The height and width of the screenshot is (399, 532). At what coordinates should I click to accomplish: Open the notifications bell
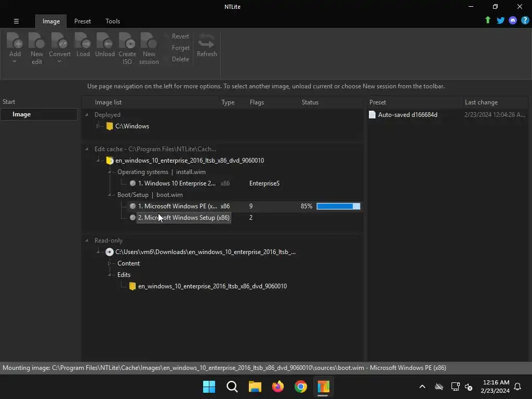pyautogui.click(x=517, y=387)
